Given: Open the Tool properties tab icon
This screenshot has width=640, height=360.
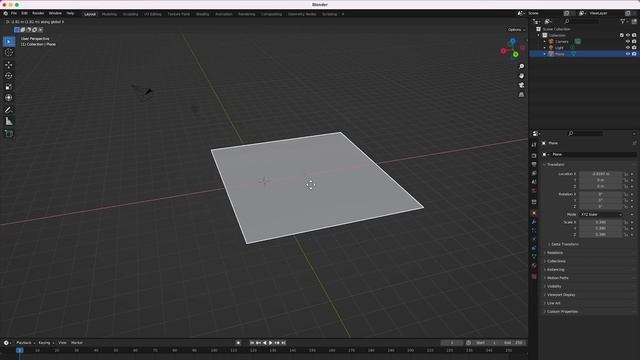Looking at the screenshot, I should tap(534, 145).
